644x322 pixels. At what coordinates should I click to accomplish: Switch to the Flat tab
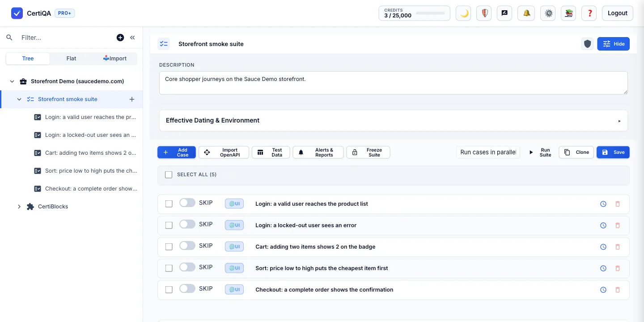pos(71,59)
